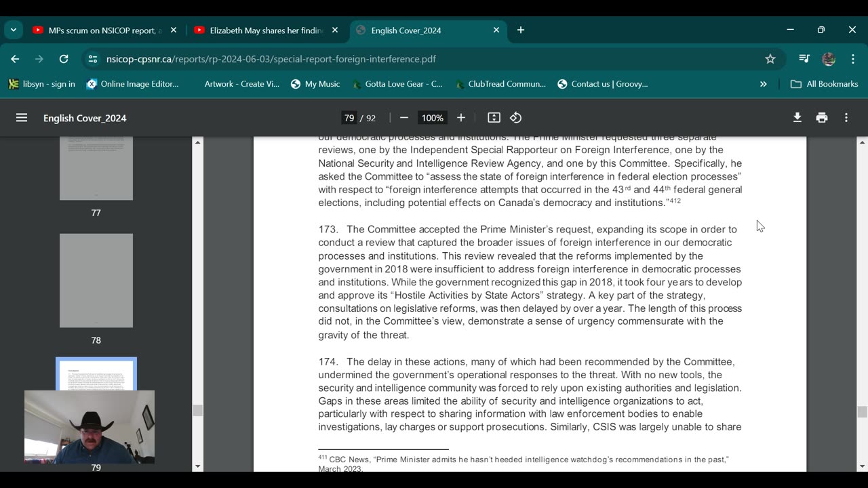
Task: Click the PDF page number field
Action: 349,118
